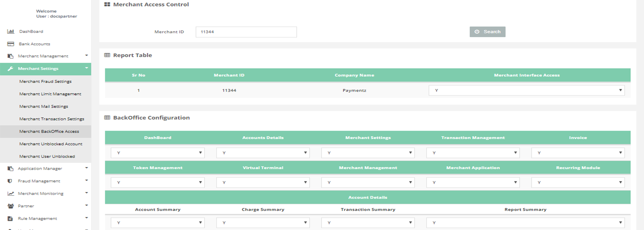Open the Merchant Interface Access dropdown

pyautogui.click(x=526, y=90)
